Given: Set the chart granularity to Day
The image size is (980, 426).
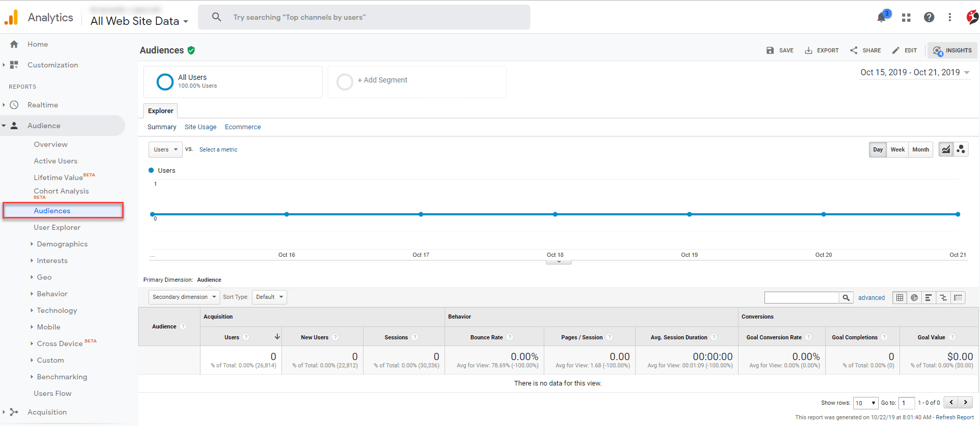Looking at the screenshot, I should [878, 149].
